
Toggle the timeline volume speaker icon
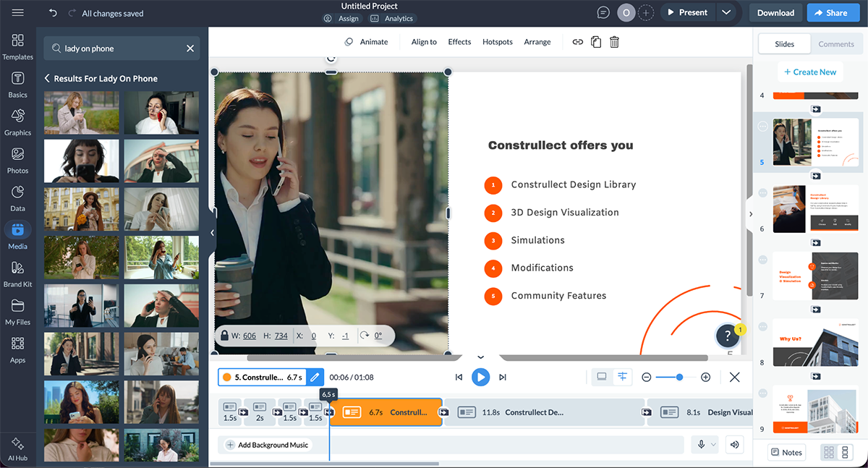point(735,445)
